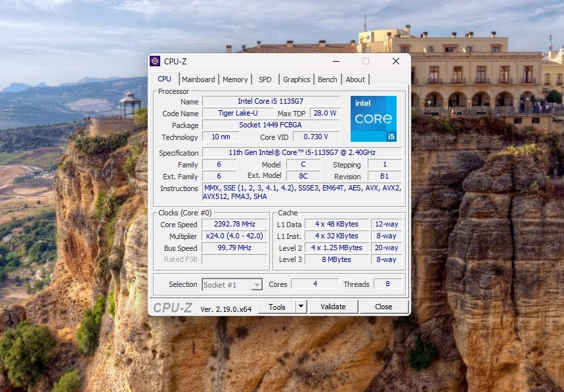This screenshot has height=392, width=564.
Task: Click the Revision value B1
Action: tap(385, 176)
